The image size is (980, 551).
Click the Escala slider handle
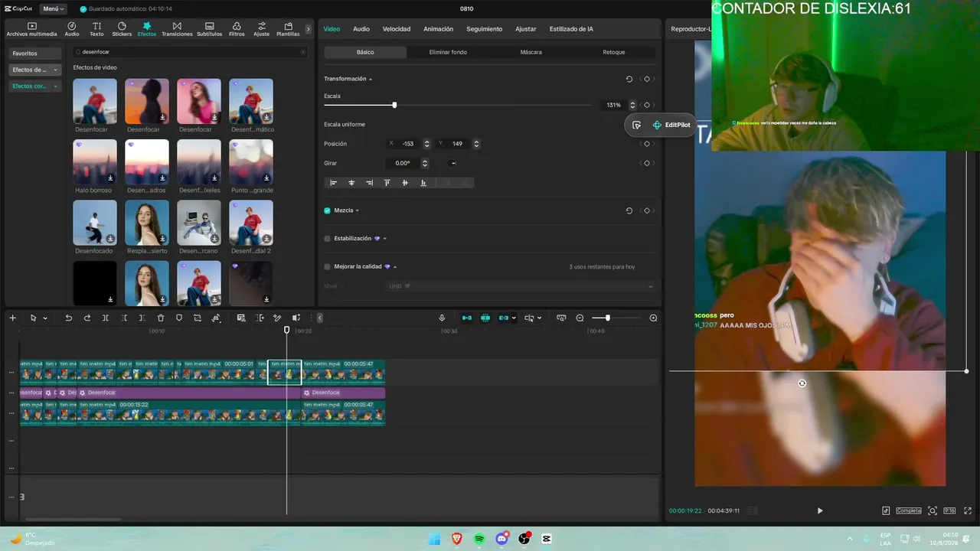(x=394, y=105)
